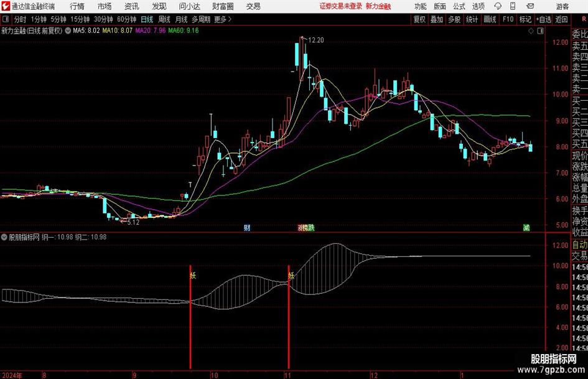Expand the 更多 periods chevron
The image size is (588, 379).
tap(230, 19)
